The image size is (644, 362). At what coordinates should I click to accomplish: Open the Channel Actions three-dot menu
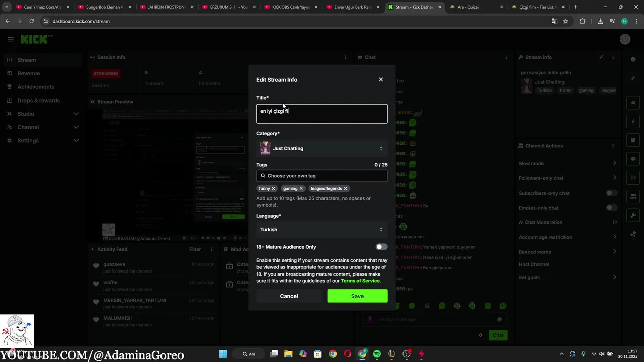click(613, 146)
